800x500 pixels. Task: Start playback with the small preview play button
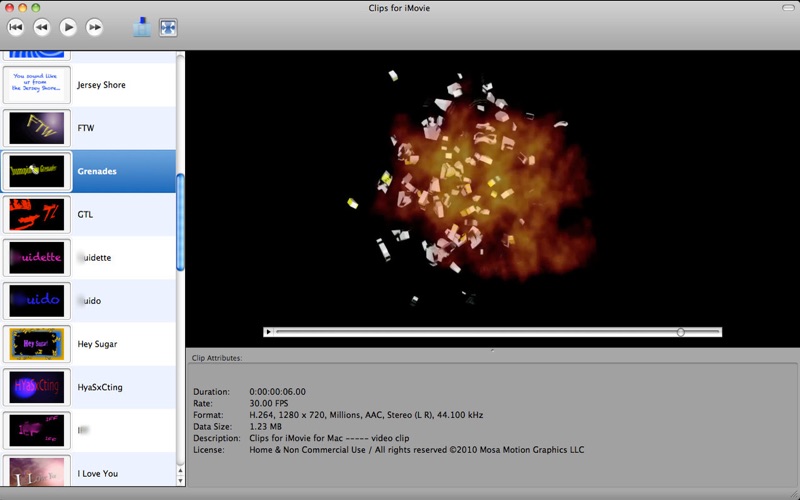[x=268, y=332]
